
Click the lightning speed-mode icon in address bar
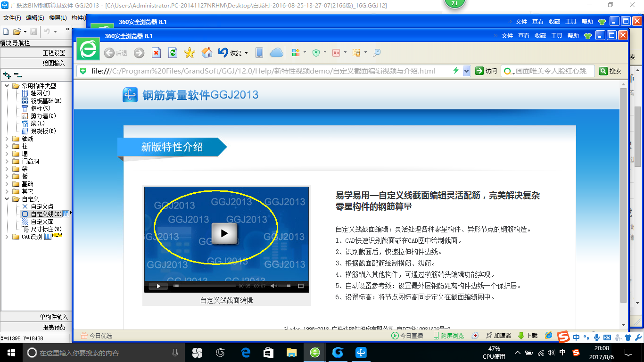coord(456,71)
